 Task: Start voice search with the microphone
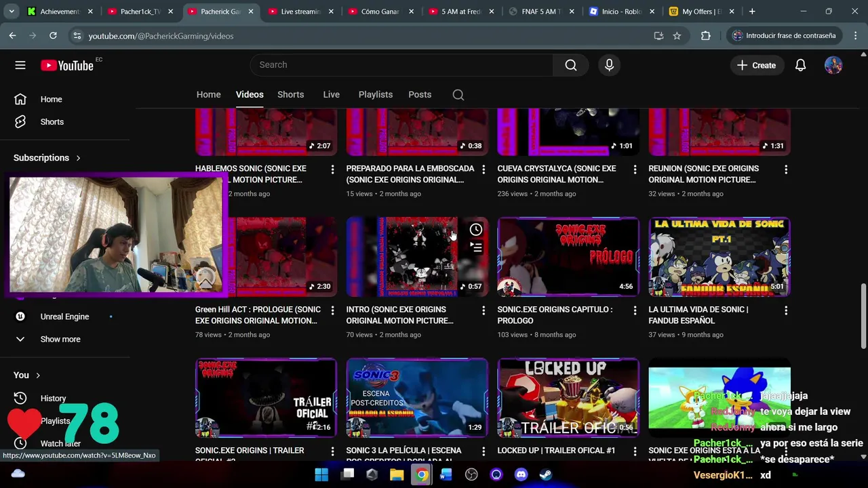pos(609,65)
